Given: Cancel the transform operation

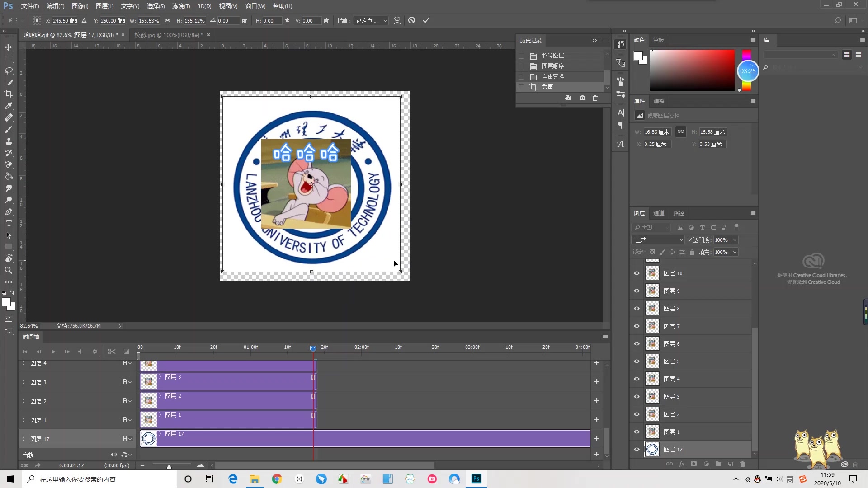Looking at the screenshot, I should tap(411, 20).
